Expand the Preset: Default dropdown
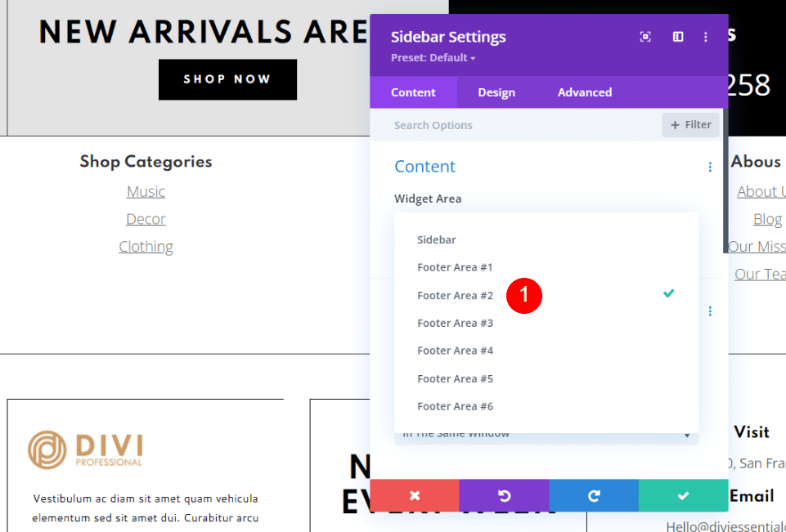 433,58
